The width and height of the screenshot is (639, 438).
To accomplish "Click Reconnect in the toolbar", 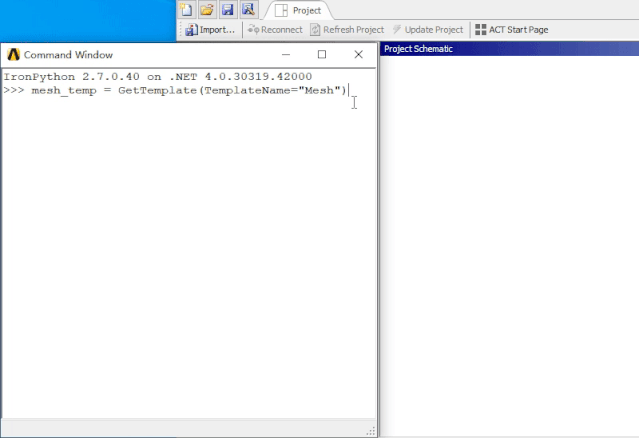I will [275, 30].
